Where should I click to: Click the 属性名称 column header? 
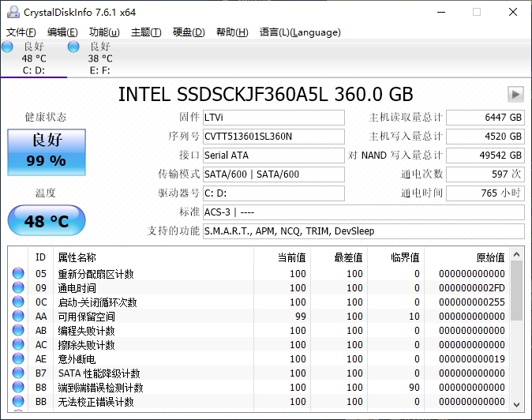pos(77,257)
